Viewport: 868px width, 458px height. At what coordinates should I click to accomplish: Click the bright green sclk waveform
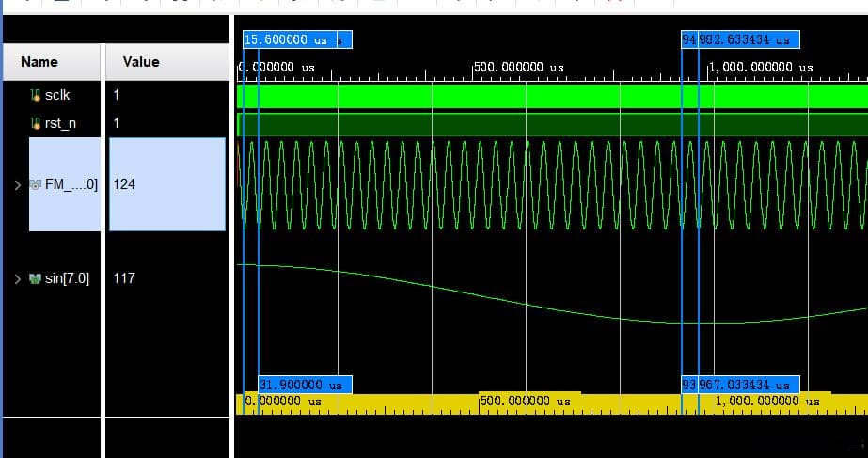[x=552, y=95]
